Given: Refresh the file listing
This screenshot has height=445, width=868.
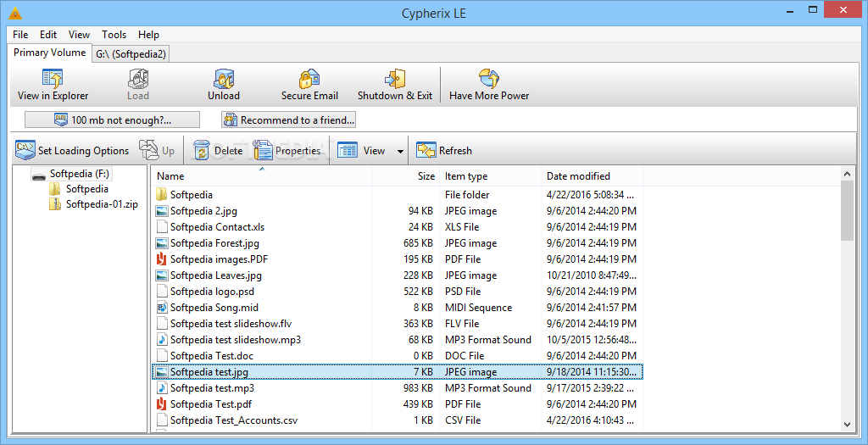Looking at the screenshot, I should click(444, 151).
